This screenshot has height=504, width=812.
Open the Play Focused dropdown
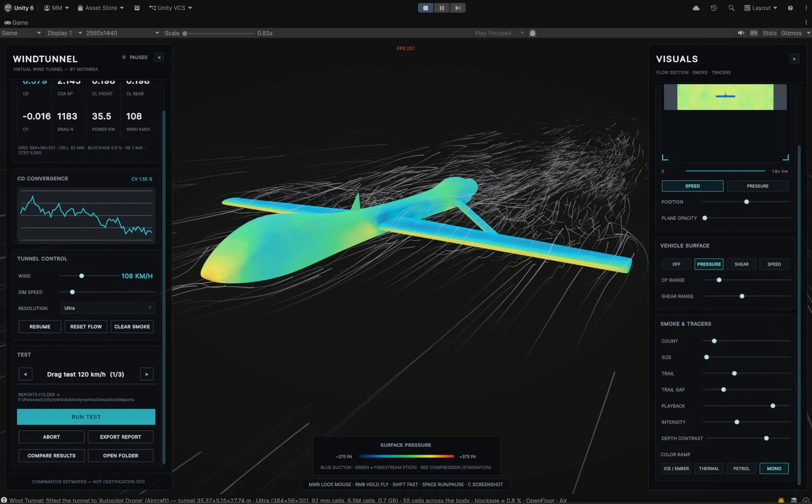tap(499, 33)
